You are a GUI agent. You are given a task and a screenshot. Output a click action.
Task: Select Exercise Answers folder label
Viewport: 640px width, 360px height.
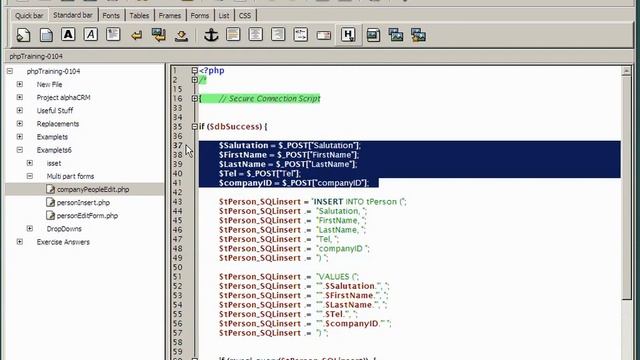[63, 242]
